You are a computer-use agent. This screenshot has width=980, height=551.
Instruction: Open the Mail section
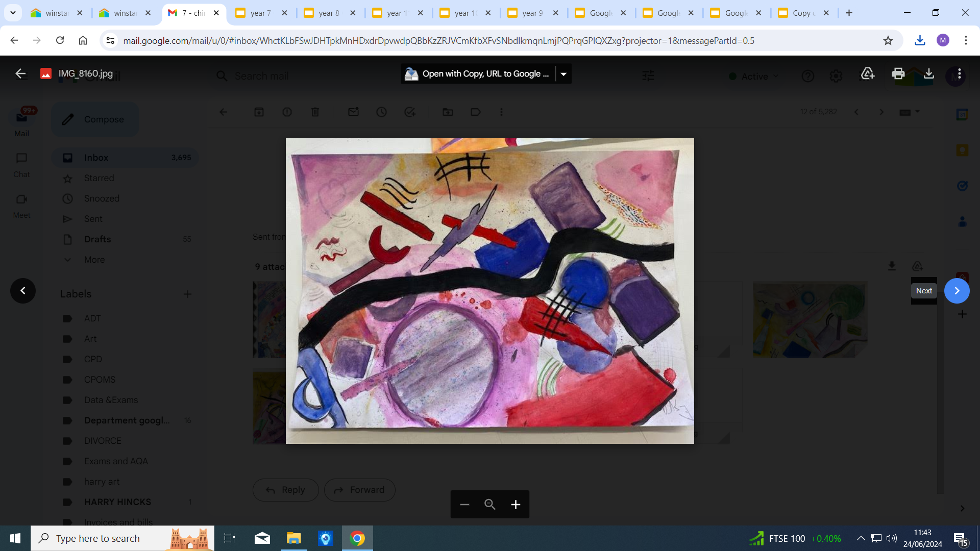21,122
